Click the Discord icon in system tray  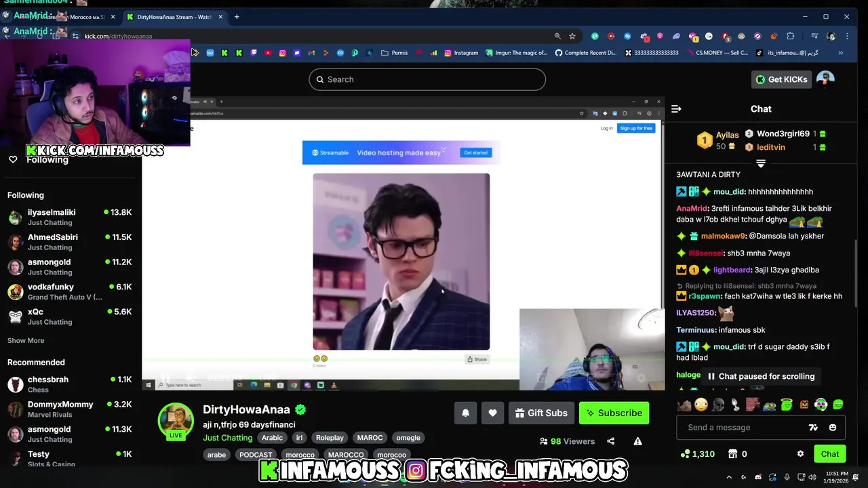tap(757, 477)
